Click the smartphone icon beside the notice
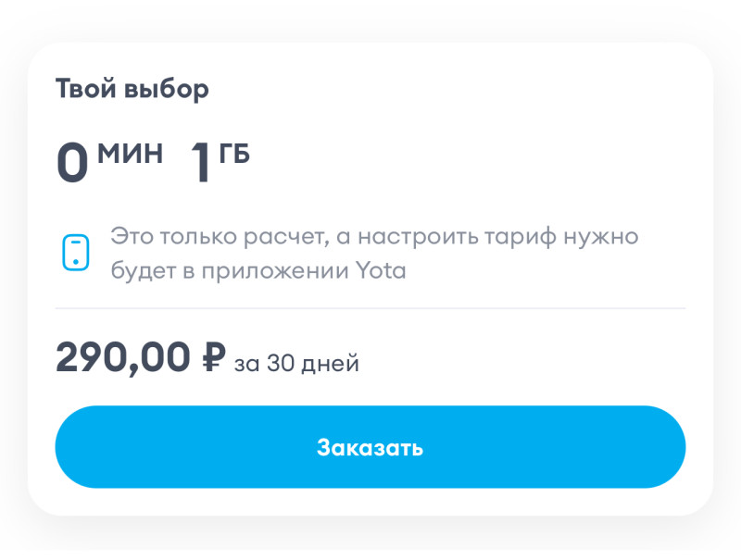Screen dimensions: 741x560 [x=75, y=253]
